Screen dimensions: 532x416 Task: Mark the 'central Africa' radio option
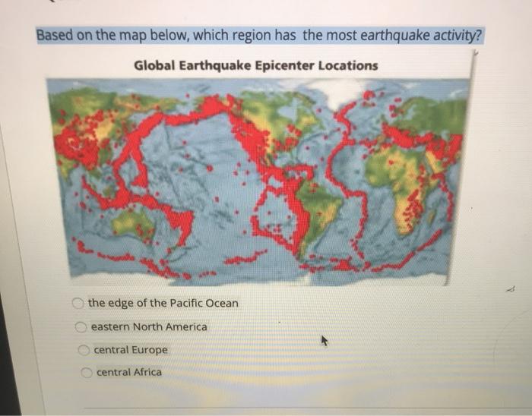click(x=87, y=373)
